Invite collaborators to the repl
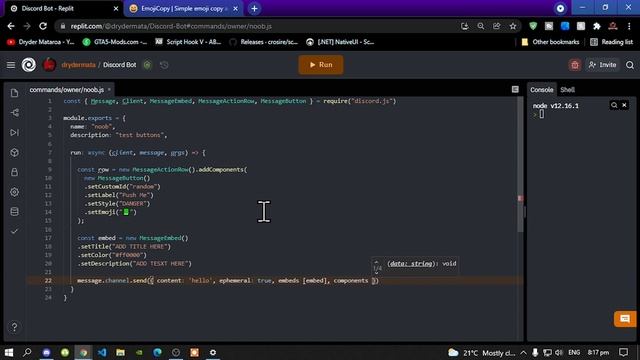 point(602,65)
